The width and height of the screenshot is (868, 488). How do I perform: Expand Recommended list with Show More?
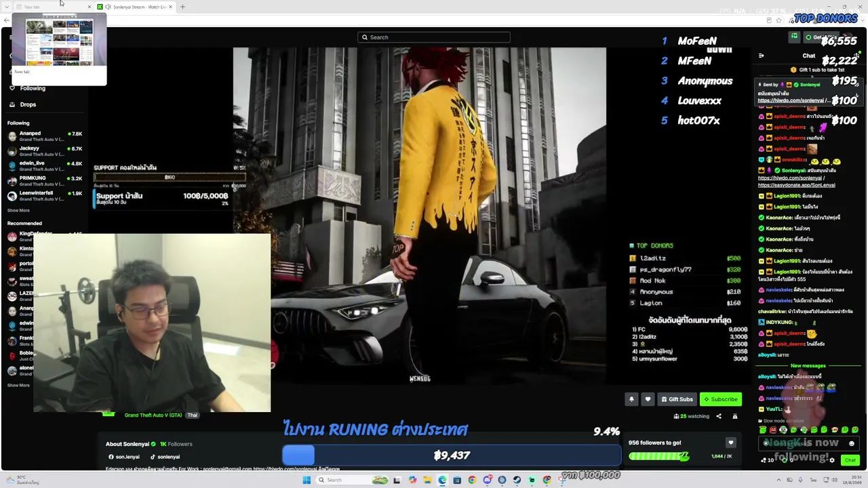18,386
